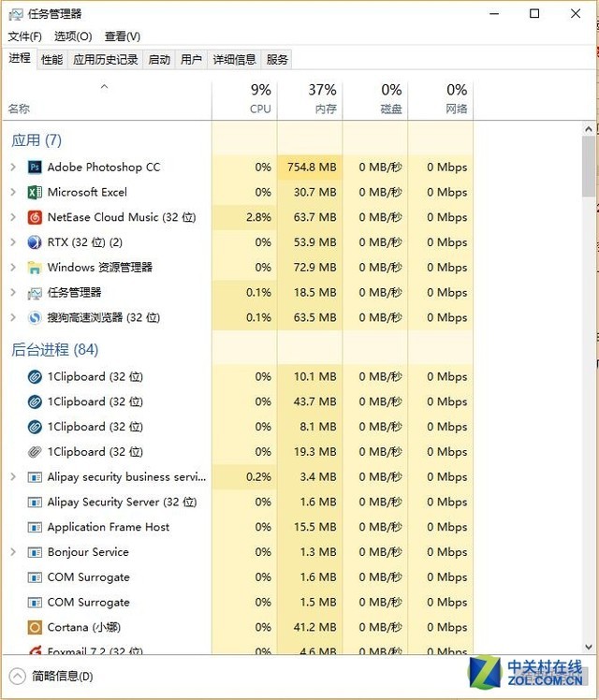The height and width of the screenshot is (700, 599).
Task: Expand the NetEase Cloud Music process group
Action: coord(13,217)
